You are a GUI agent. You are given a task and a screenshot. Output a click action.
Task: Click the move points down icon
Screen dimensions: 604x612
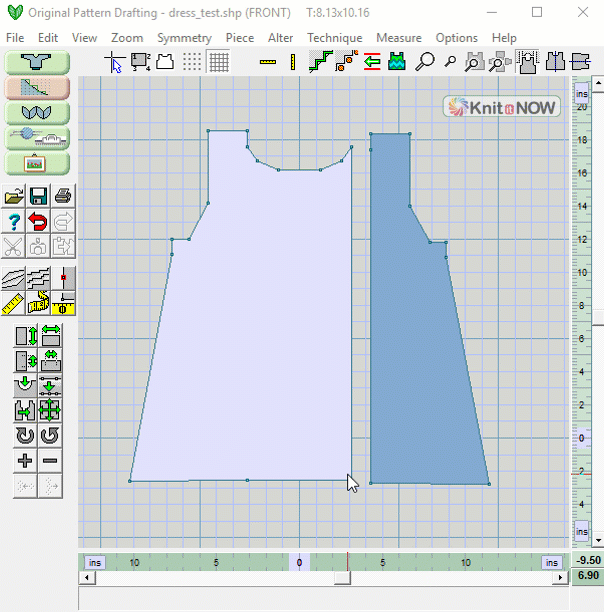point(51,386)
